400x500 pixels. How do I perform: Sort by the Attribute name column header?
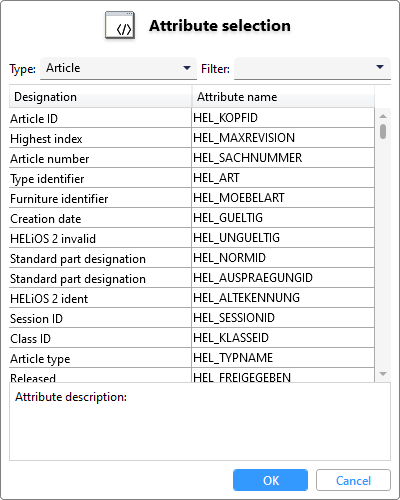[283, 97]
